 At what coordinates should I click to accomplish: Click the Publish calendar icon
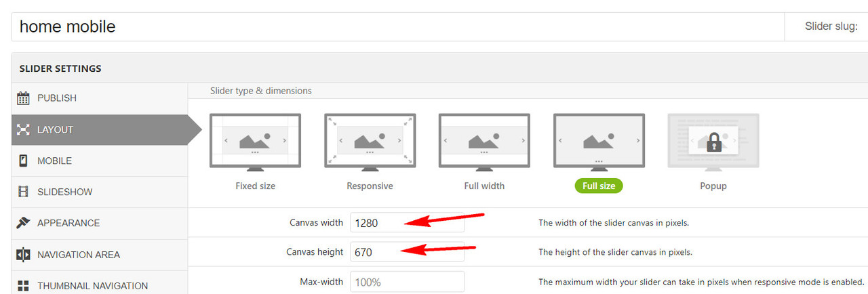click(23, 98)
